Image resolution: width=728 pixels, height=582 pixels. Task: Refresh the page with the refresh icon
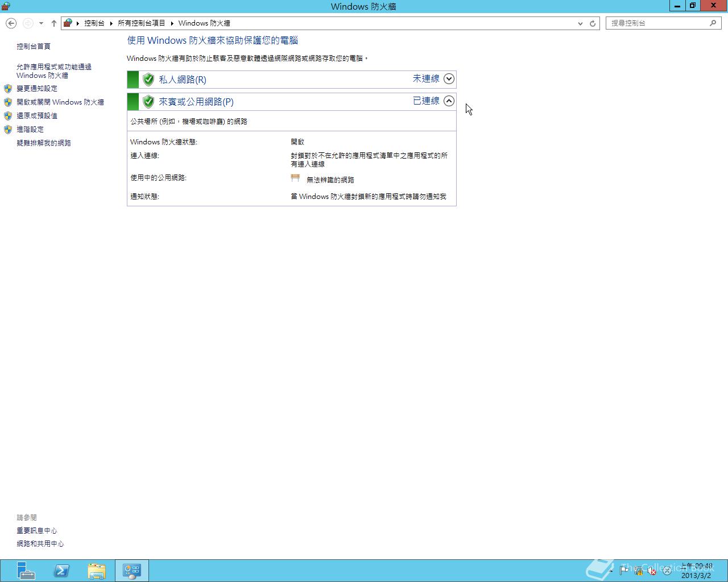pyautogui.click(x=593, y=23)
